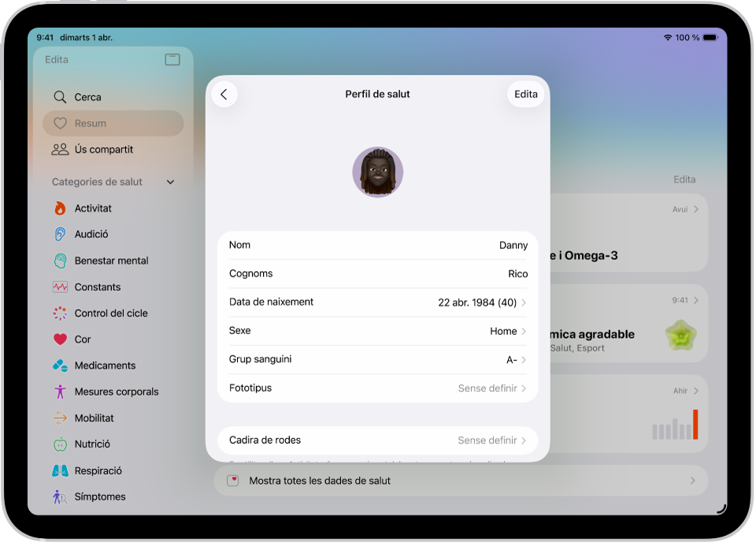
Task: Open the Fototipus chevron
Action: click(524, 388)
